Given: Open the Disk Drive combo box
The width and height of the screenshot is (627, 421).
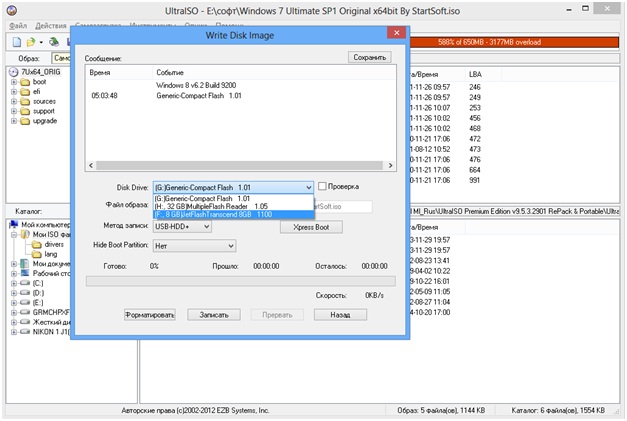Looking at the screenshot, I should point(233,188).
